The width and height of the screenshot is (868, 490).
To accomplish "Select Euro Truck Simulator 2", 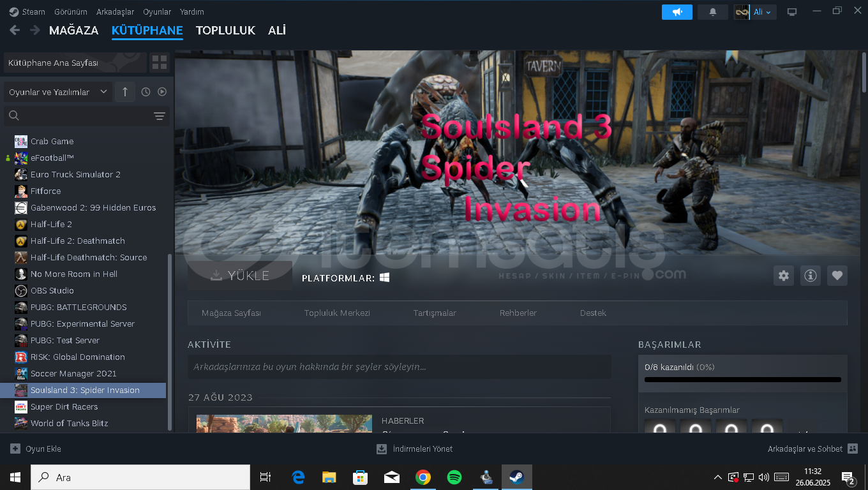I will pos(75,174).
